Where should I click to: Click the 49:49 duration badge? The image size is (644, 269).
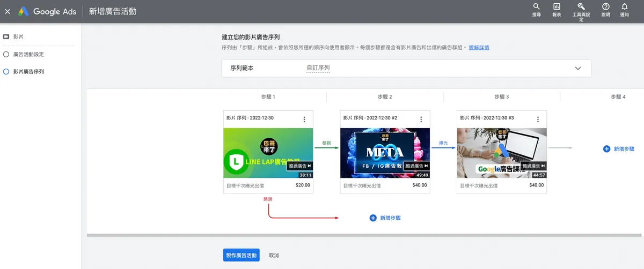click(x=423, y=175)
